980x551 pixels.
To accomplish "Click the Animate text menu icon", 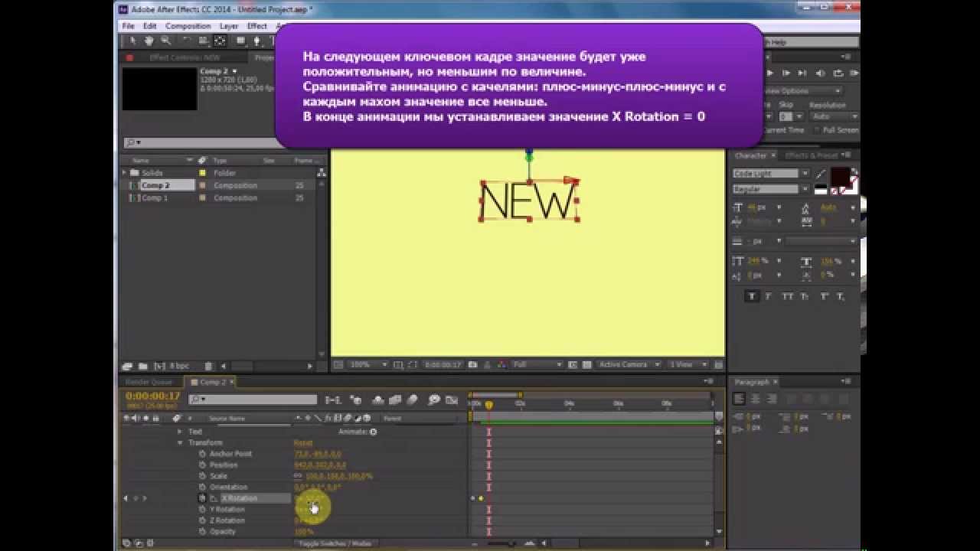I will pos(373,432).
